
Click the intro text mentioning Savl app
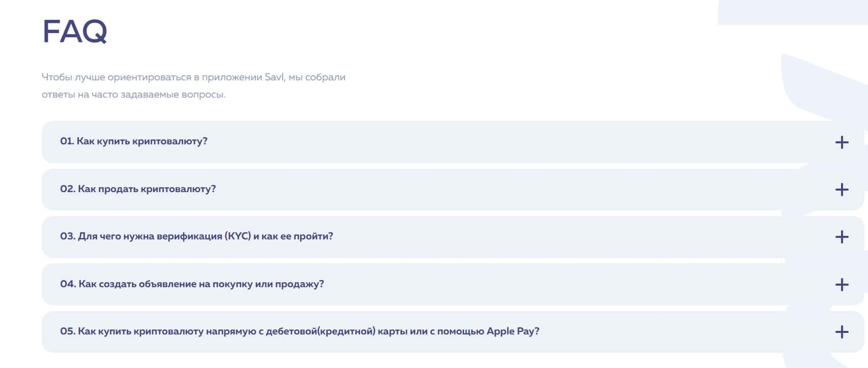[193, 77]
